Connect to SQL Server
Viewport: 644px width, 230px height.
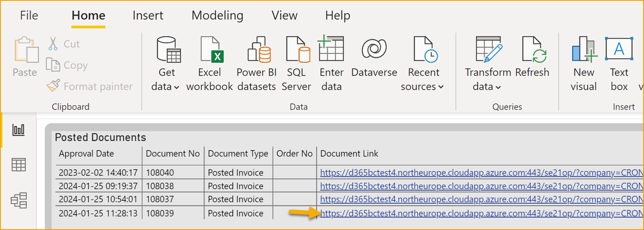pos(296,64)
